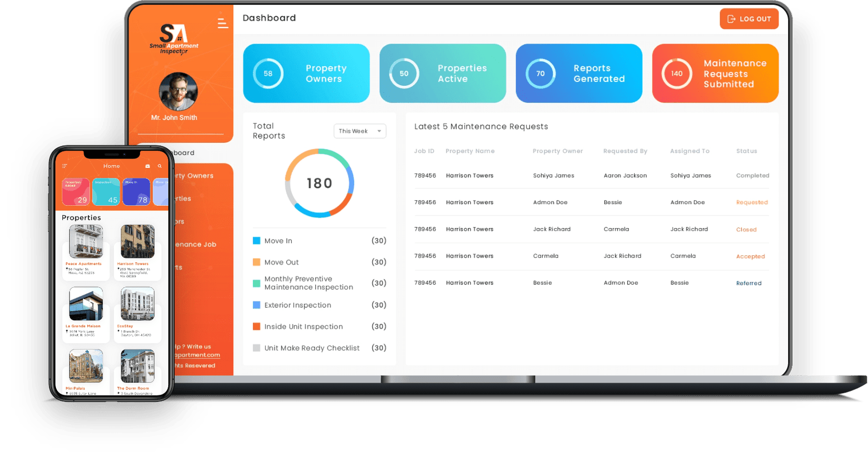Click the Log Out button
Image resolution: width=868 pixels, height=461 pixels.
pos(749,19)
